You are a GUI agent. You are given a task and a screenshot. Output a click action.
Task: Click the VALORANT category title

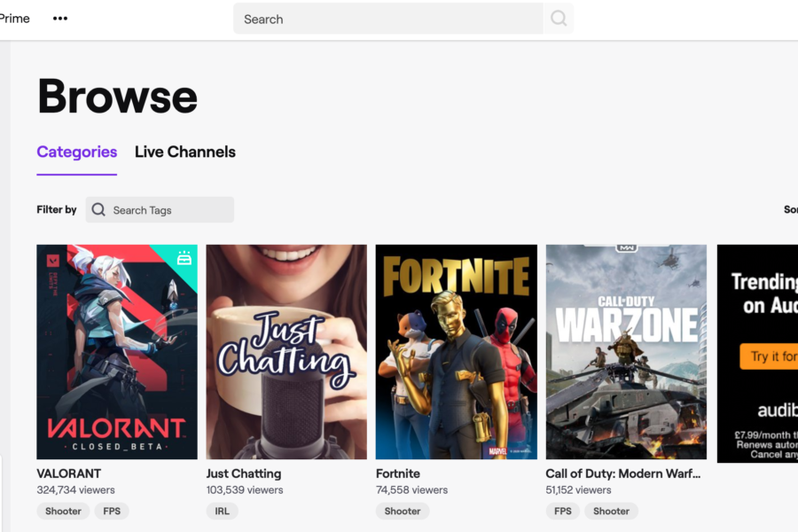[x=68, y=473]
